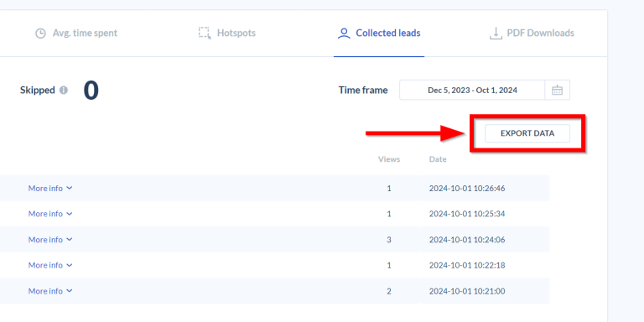Switch to the Hotspots tab
The width and height of the screenshot is (644, 322).
(x=226, y=34)
